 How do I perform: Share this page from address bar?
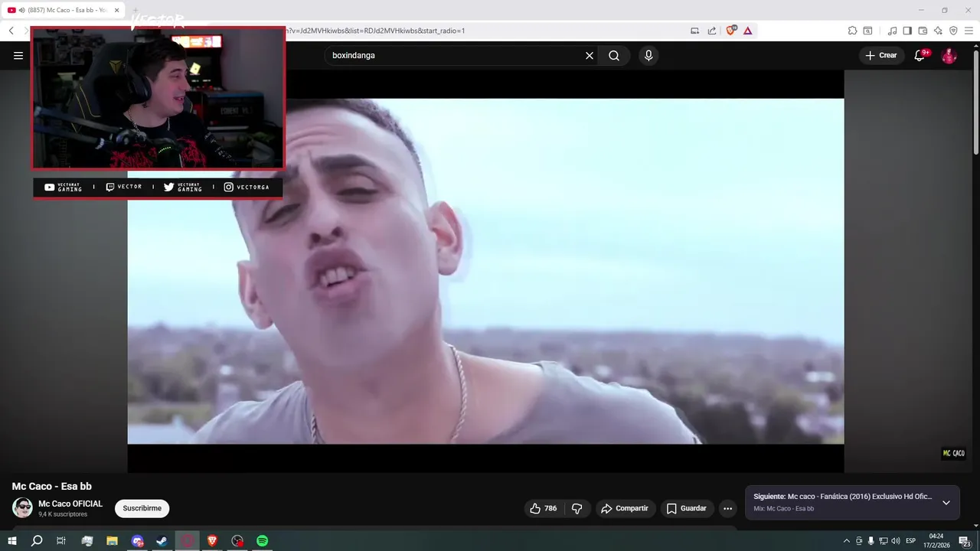coord(712,31)
